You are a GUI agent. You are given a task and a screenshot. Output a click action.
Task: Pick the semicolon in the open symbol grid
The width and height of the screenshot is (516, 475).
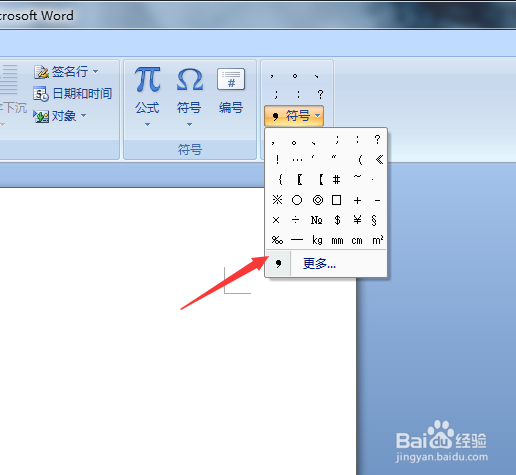[337, 140]
